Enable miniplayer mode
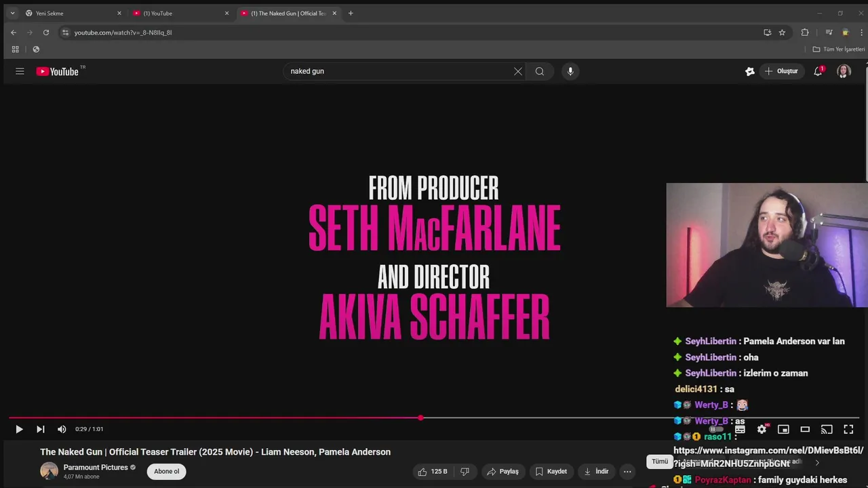 click(x=783, y=429)
